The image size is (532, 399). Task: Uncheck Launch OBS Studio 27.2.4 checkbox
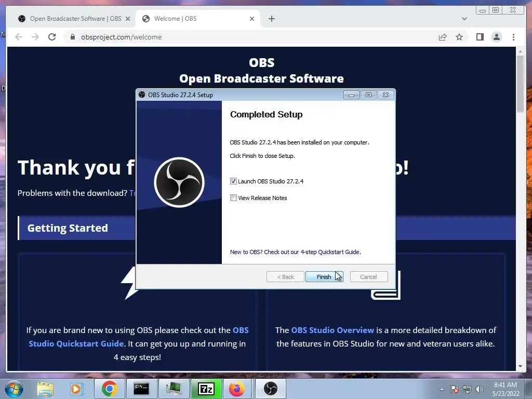[x=233, y=181]
